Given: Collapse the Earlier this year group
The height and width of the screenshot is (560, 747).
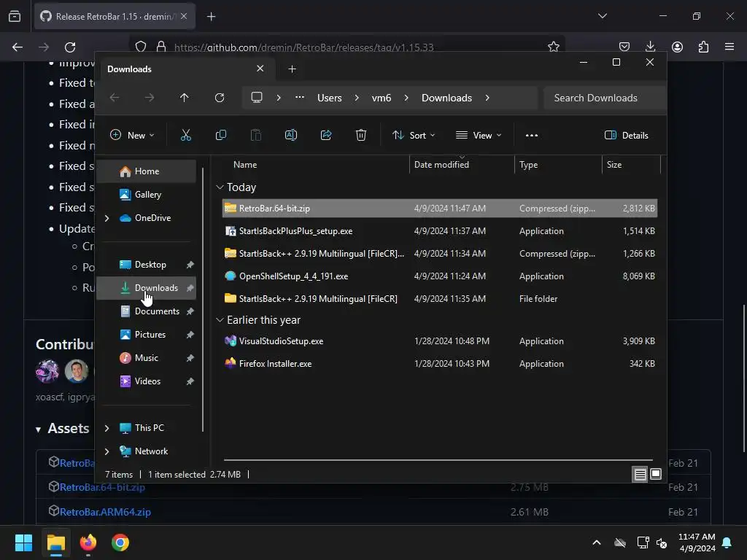Looking at the screenshot, I should (x=220, y=320).
